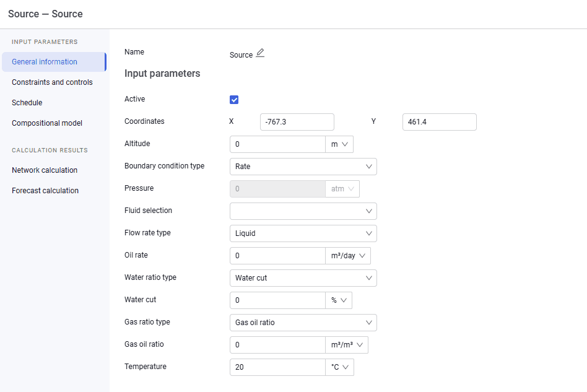This screenshot has height=392, width=587.
Task: Open the Schedule section
Action: click(x=27, y=103)
